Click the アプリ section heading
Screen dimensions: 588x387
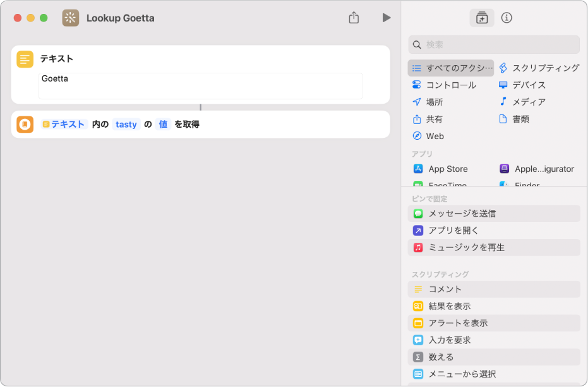pos(422,154)
